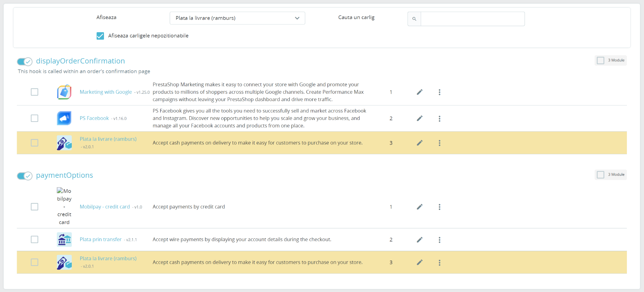Screen dimensions: 644x292
Task: Click the search magnifier icon
Action: coord(414,19)
